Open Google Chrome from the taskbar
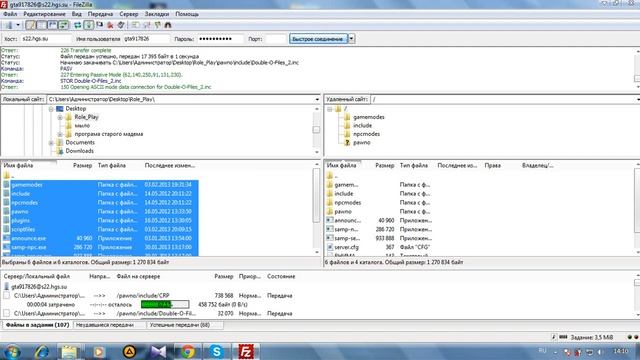The height and width of the screenshot is (360, 640). click(188, 351)
